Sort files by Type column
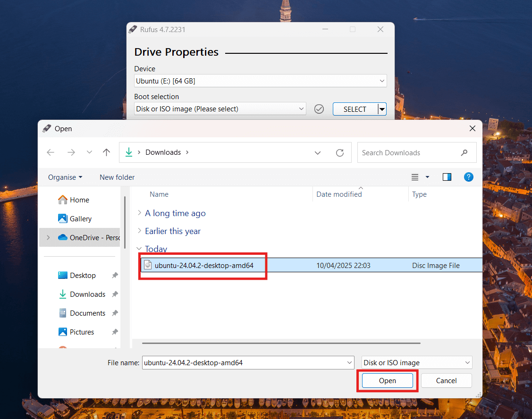 coord(419,194)
